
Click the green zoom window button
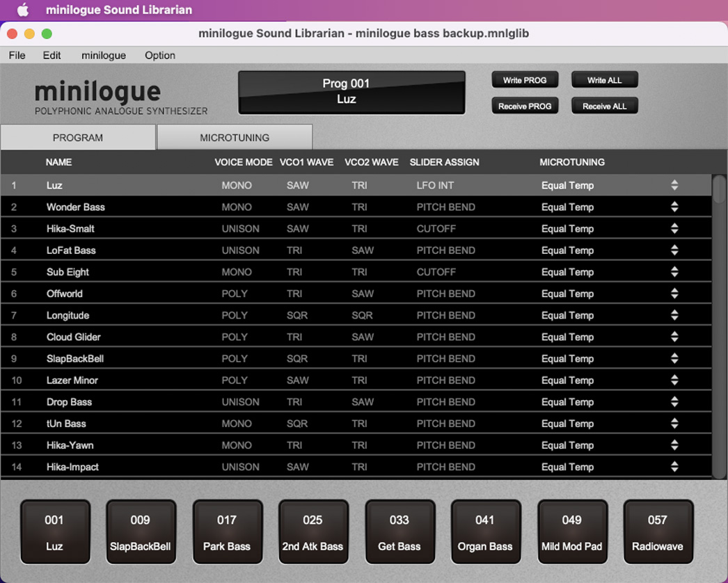point(47,33)
